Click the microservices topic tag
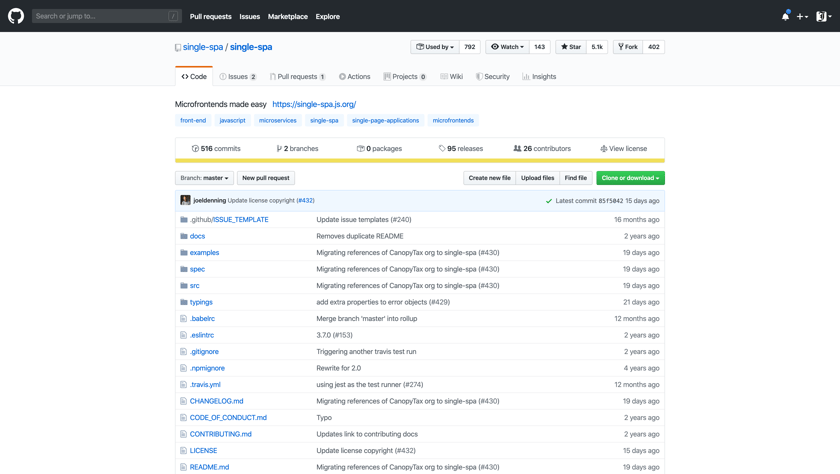This screenshot has width=840, height=474. tap(278, 121)
